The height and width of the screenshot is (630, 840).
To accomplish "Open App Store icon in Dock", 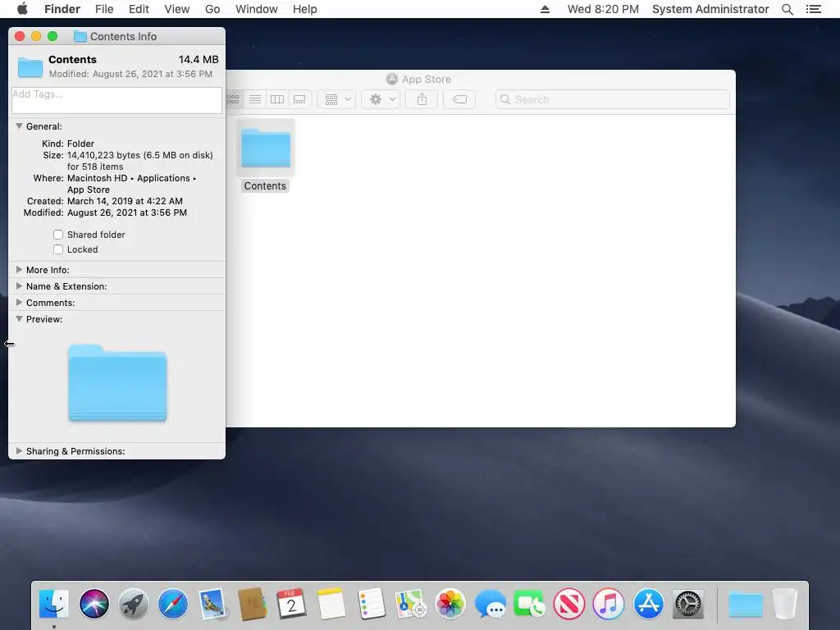I will pos(648,604).
